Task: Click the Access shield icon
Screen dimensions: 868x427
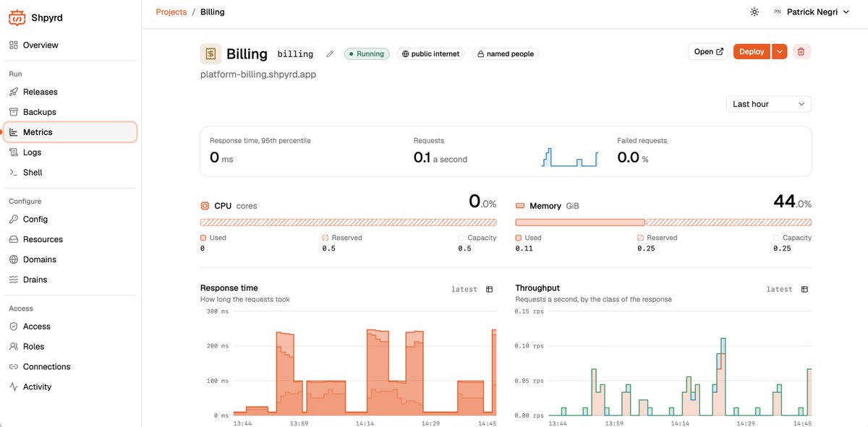Action: click(x=14, y=327)
